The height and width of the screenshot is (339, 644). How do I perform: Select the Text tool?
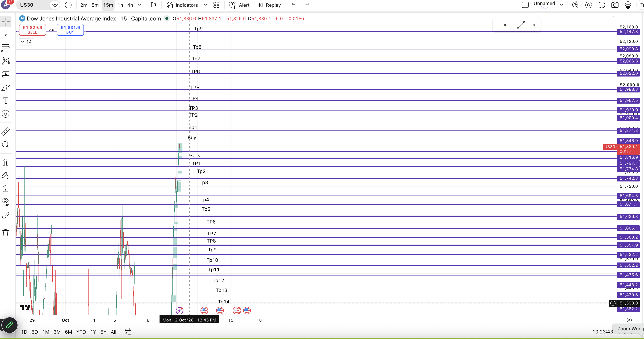click(6, 101)
